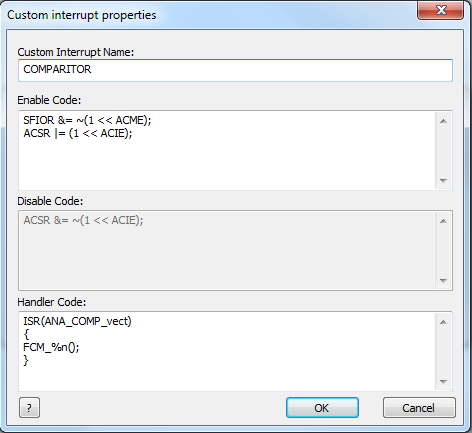
Task: Click the ACSR |= ACIE enable line
Action: pyautogui.click(x=78, y=133)
